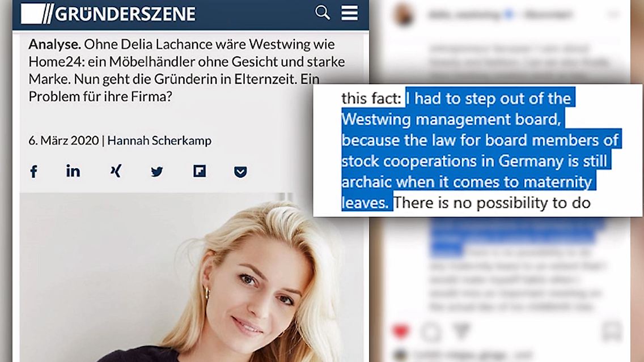Viewport: 644px width, 362px height.
Task: Click the blurred Instagram username
Action: pyautogui.click(x=464, y=15)
